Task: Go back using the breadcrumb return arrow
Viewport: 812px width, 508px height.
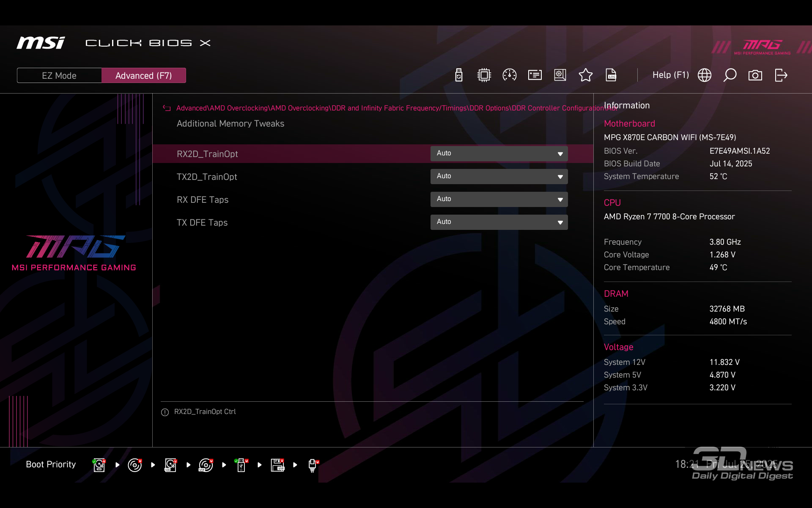Action: pos(167,108)
